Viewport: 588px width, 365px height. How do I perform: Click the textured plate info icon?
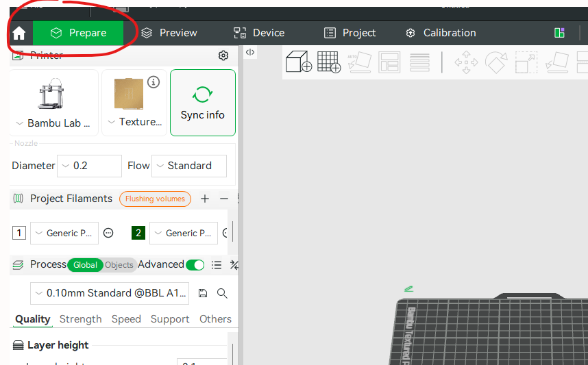pyautogui.click(x=154, y=82)
